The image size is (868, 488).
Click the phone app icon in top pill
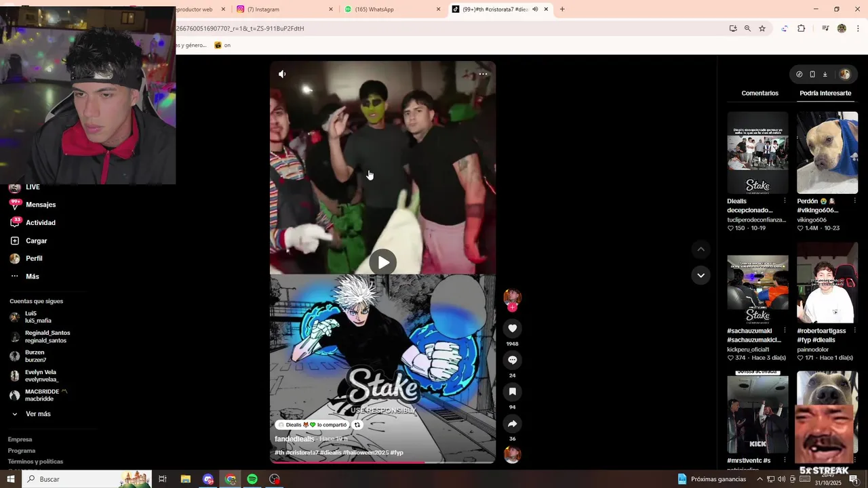coord(812,75)
